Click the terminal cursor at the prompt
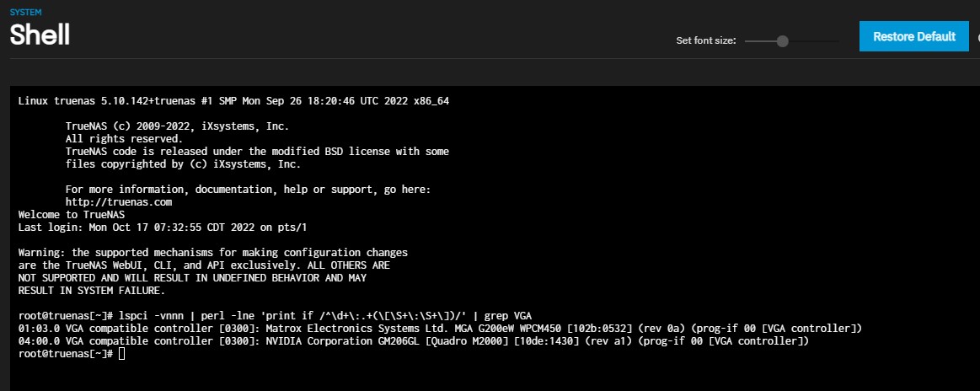 coord(121,354)
